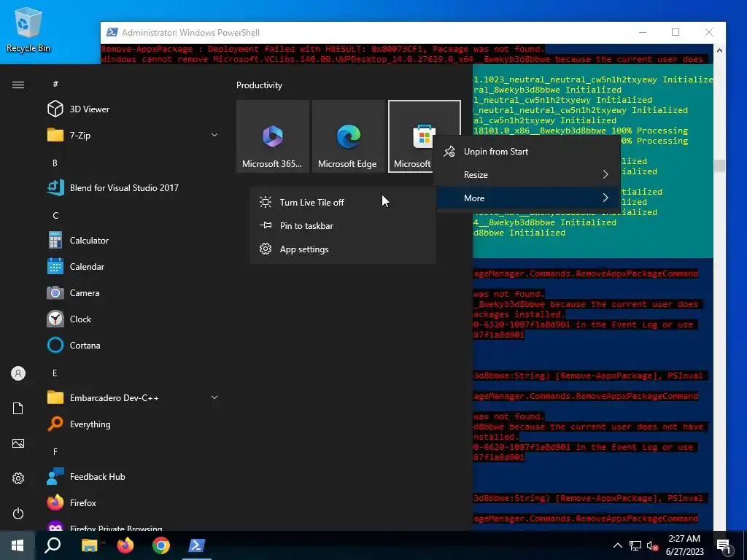Launch Firefox from the app list
The width and height of the screenshot is (747, 560).
coord(133,503)
